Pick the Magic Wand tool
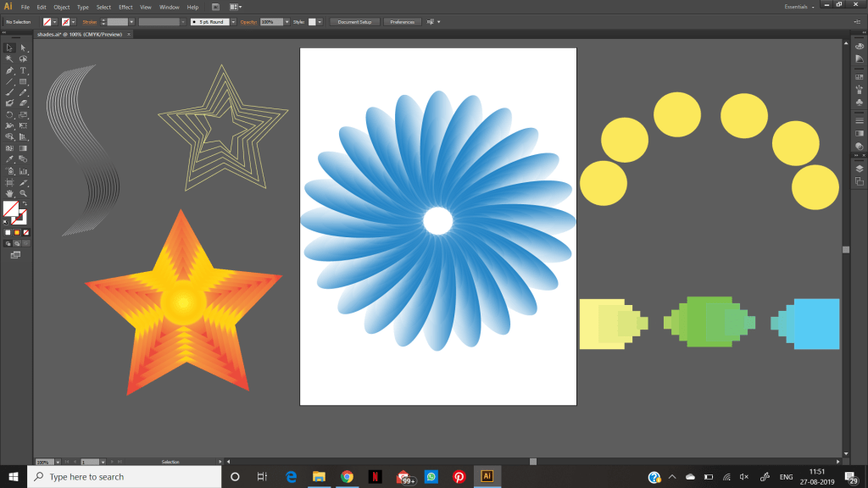The height and width of the screenshot is (488, 868). click(9, 59)
